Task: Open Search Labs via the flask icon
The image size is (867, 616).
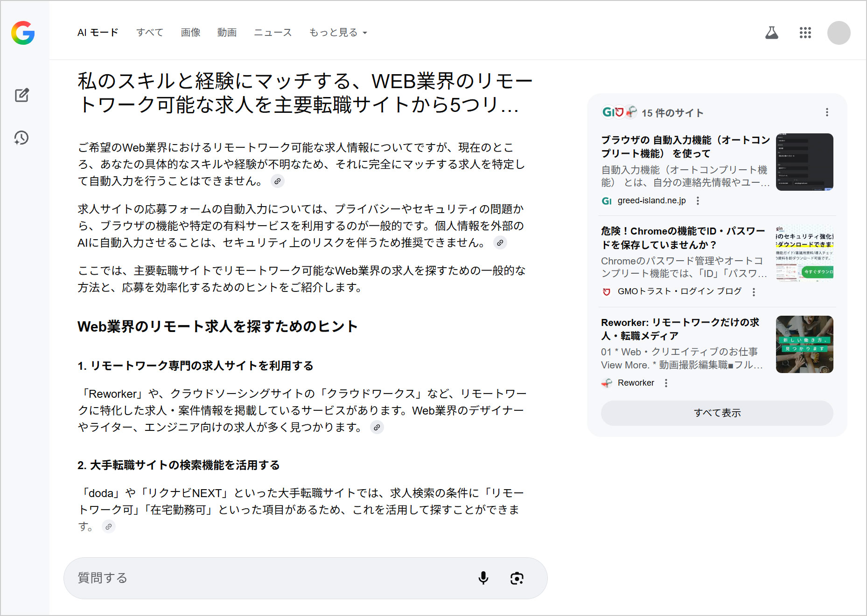Action: (x=772, y=33)
